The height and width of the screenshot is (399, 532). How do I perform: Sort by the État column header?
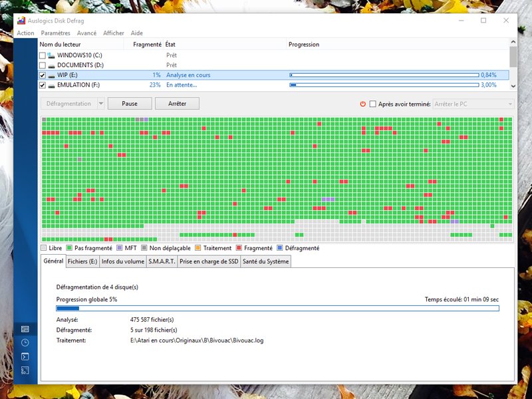point(225,45)
